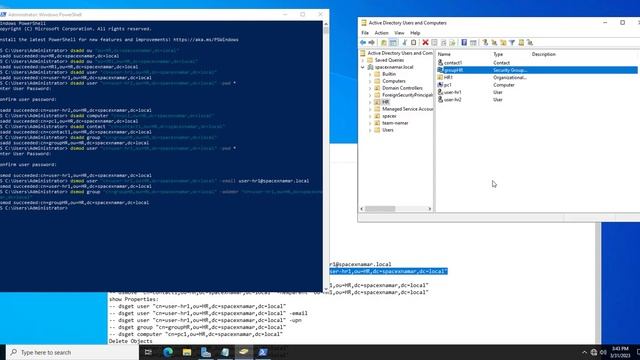Select the user-hr1 user object
Viewport: 640px width, 360px height.
pyautogui.click(x=452, y=92)
